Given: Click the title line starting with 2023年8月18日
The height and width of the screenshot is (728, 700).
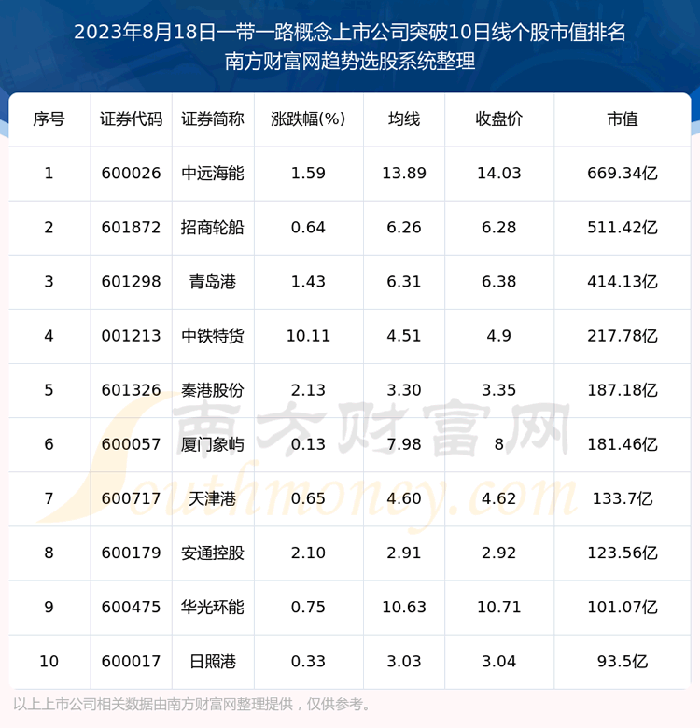Looking at the screenshot, I should (x=350, y=33).
